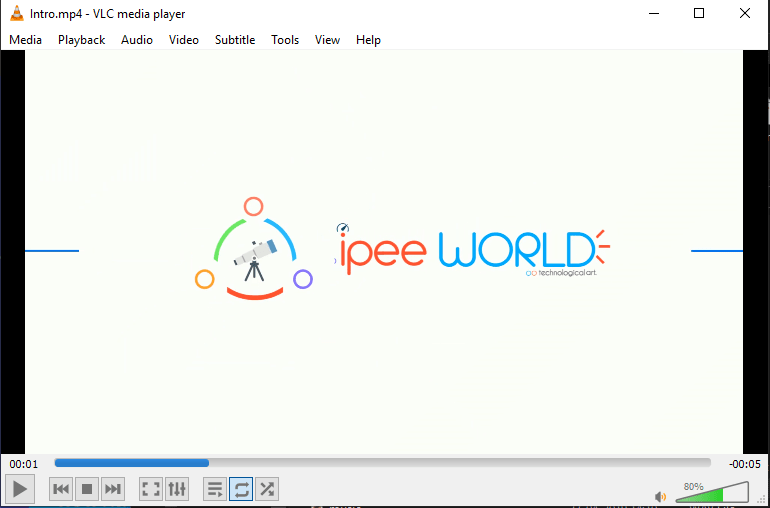Image resolution: width=770 pixels, height=508 pixels.
Task: Open the Help menu
Action: pos(368,40)
